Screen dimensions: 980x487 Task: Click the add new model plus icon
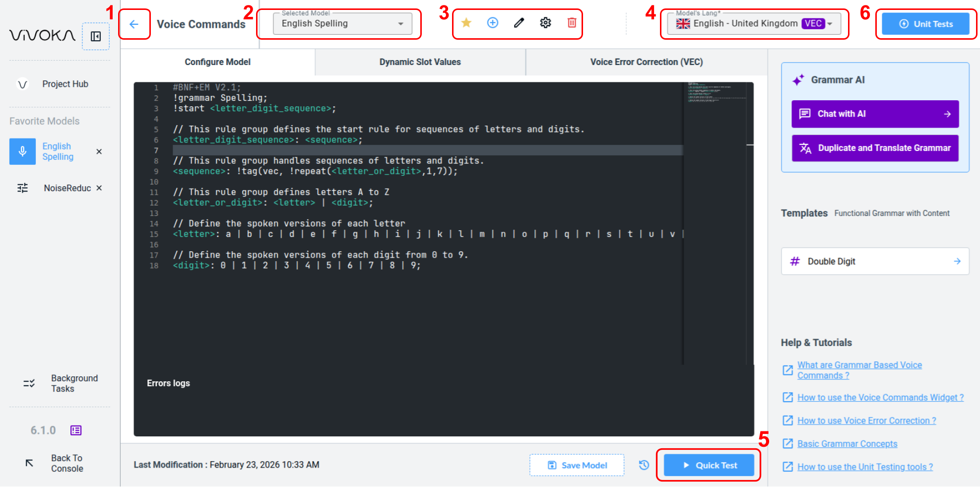tap(492, 23)
